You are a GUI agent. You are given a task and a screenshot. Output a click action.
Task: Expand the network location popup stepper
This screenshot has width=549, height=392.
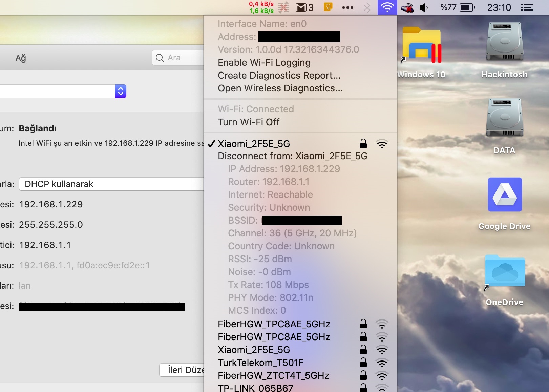(121, 91)
